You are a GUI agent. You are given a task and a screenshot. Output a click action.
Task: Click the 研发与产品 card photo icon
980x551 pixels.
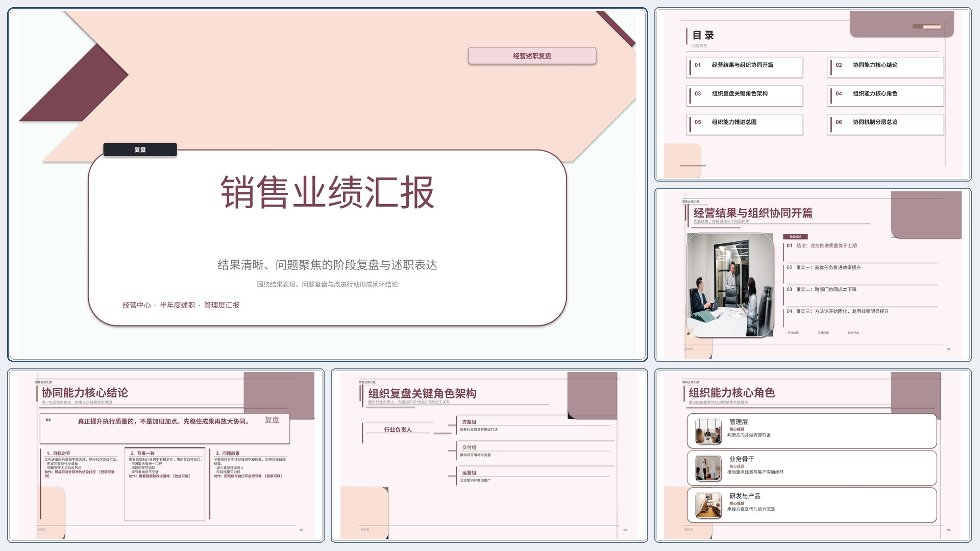[708, 505]
